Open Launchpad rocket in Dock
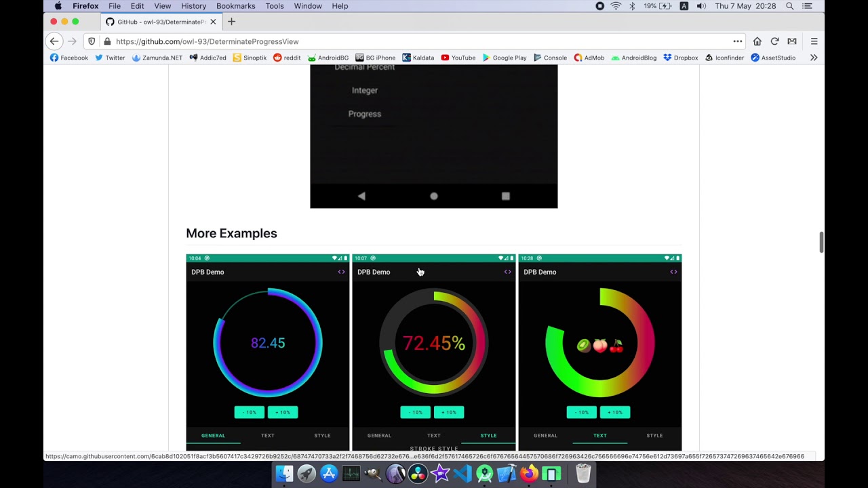868x488 pixels. pyautogui.click(x=307, y=473)
